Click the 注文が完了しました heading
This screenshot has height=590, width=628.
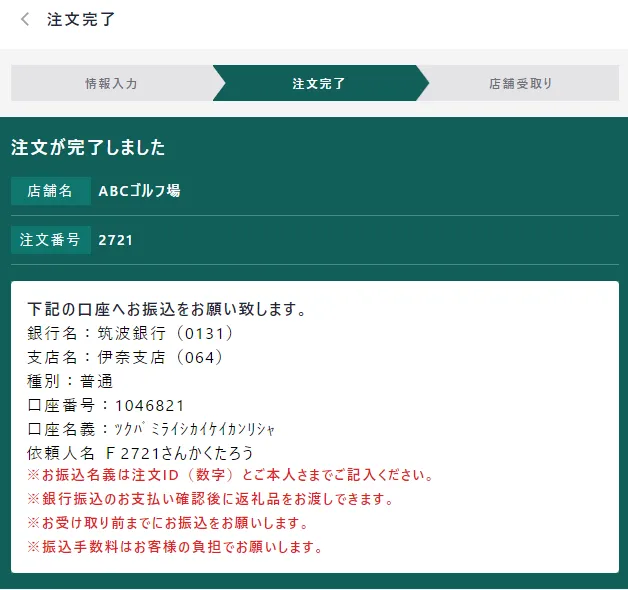click(88, 148)
